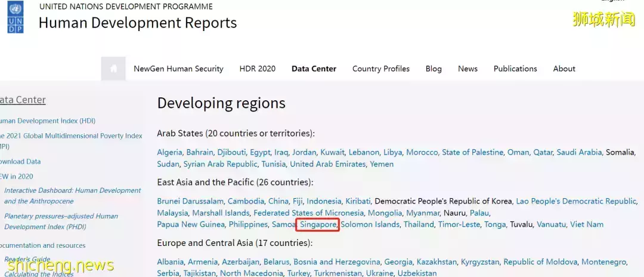Open the Qatar country link
The height and width of the screenshot is (277, 644).
point(543,152)
